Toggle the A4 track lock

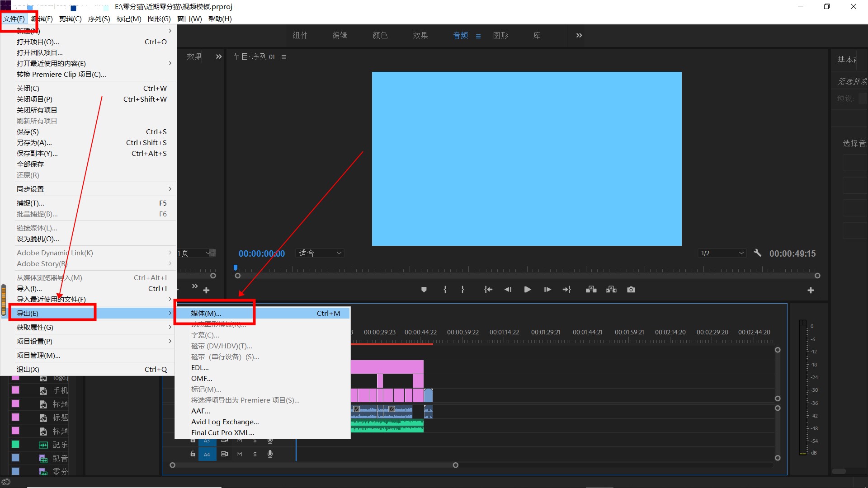pyautogui.click(x=193, y=454)
